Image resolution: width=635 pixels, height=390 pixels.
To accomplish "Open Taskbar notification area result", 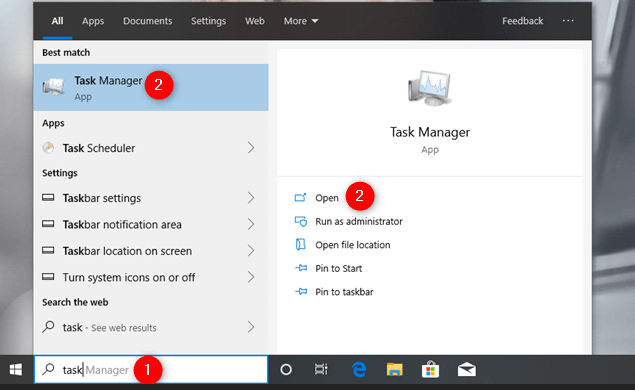I will 151,224.
